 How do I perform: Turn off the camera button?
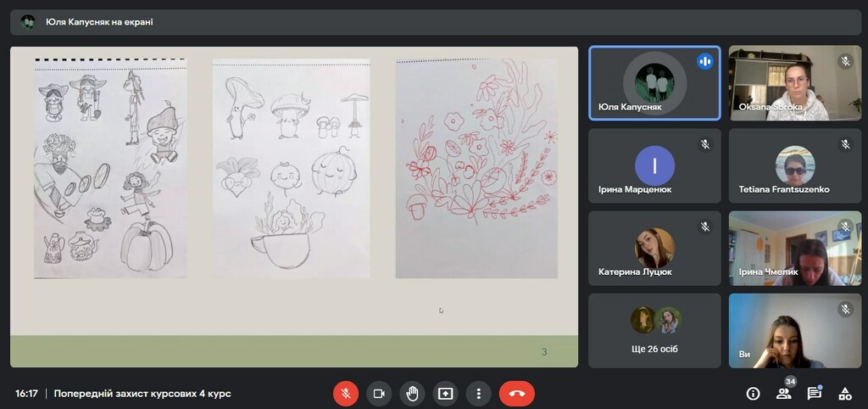pyautogui.click(x=379, y=394)
